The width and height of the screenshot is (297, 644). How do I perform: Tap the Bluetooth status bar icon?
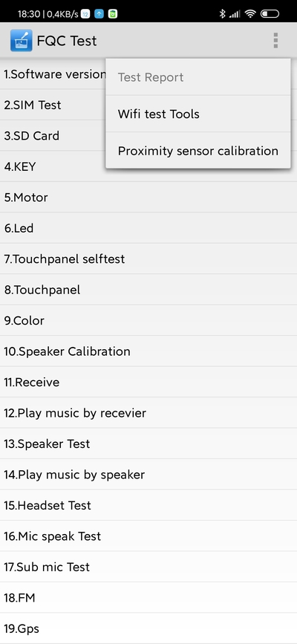pyautogui.click(x=222, y=14)
